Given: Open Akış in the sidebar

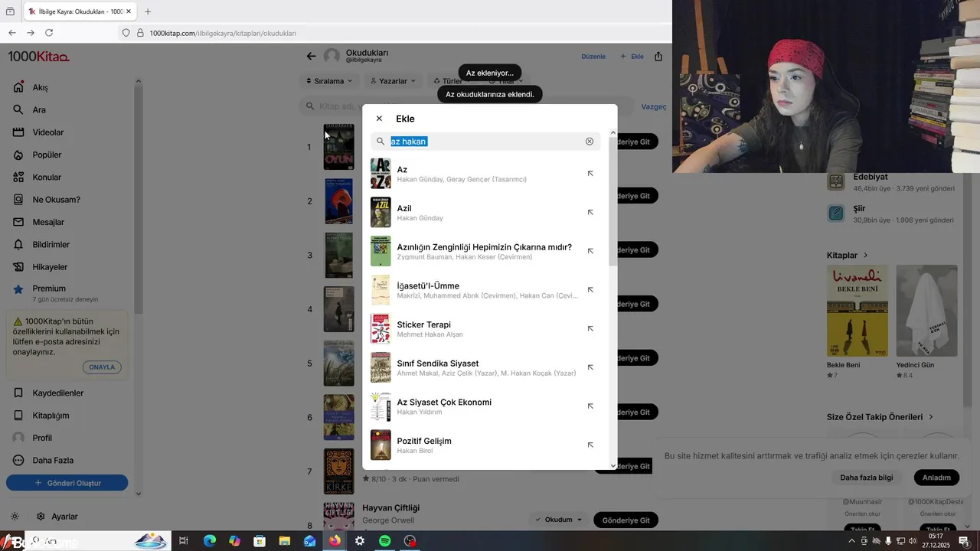Looking at the screenshot, I should click(40, 87).
